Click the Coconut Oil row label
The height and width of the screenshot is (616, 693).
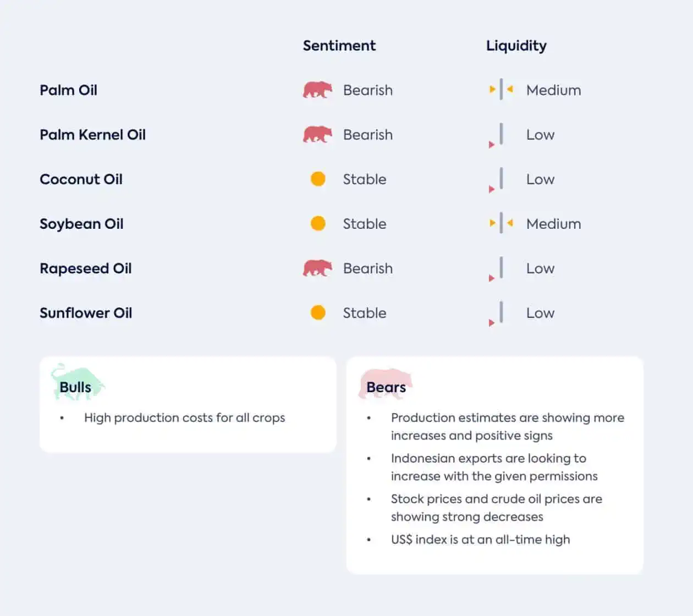(x=81, y=179)
